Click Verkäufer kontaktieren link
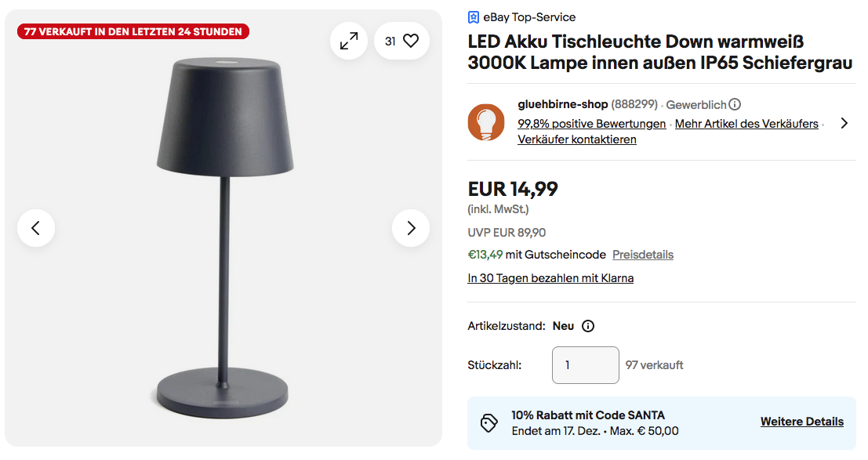This screenshot has height=460, width=868. (576, 139)
